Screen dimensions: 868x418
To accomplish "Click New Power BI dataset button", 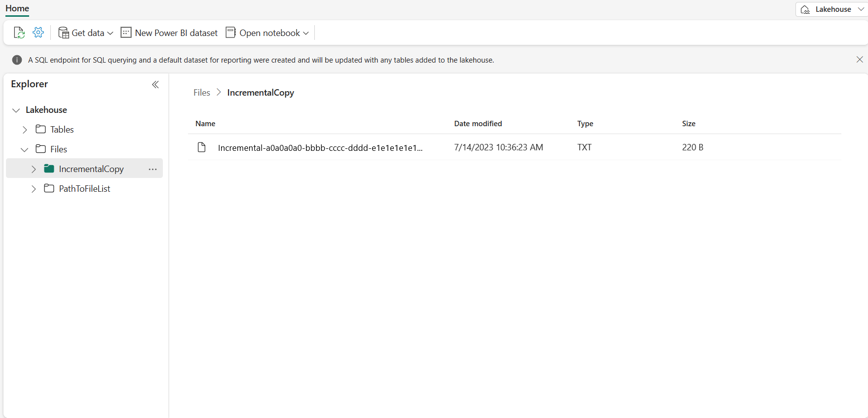I will click(x=169, y=33).
